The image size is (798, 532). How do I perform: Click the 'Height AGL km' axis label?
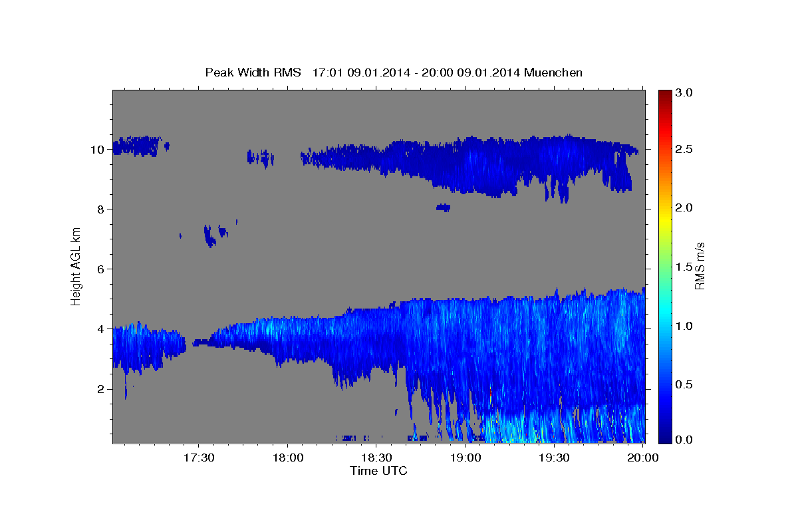click(76, 267)
